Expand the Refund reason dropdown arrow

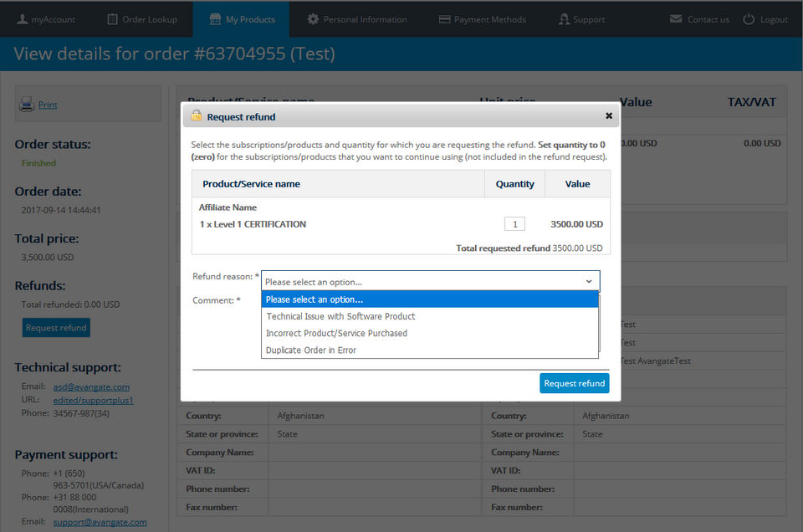pos(589,282)
